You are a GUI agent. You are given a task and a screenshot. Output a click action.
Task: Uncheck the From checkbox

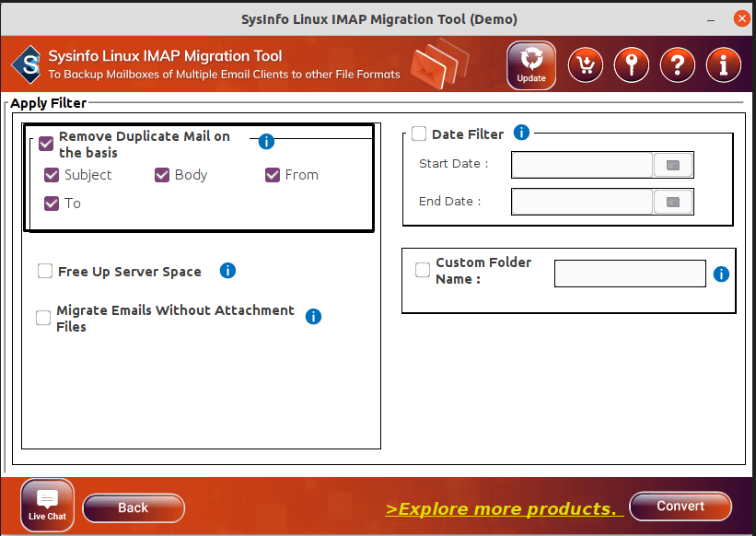coord(273,175)
